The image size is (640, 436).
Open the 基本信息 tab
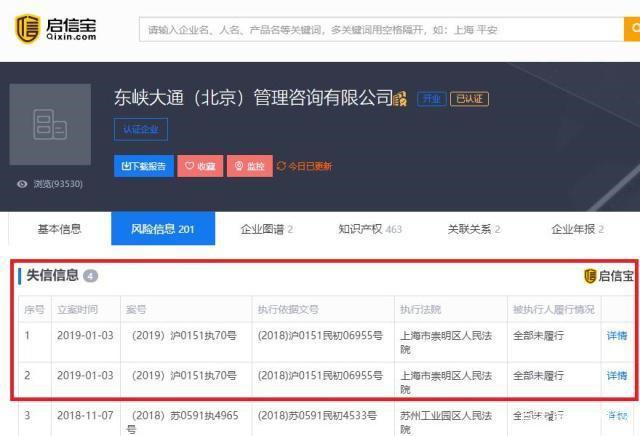click(x=60, y=229)
